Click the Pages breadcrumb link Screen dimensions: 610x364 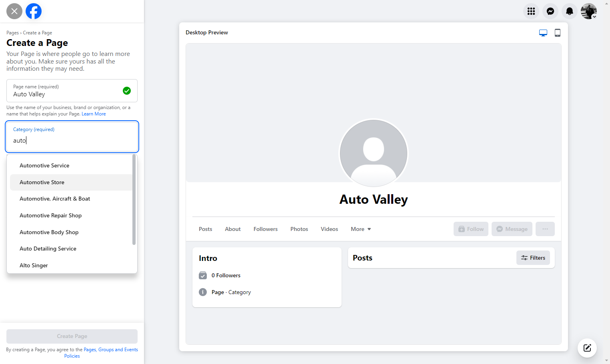click(x=12, y=33)
